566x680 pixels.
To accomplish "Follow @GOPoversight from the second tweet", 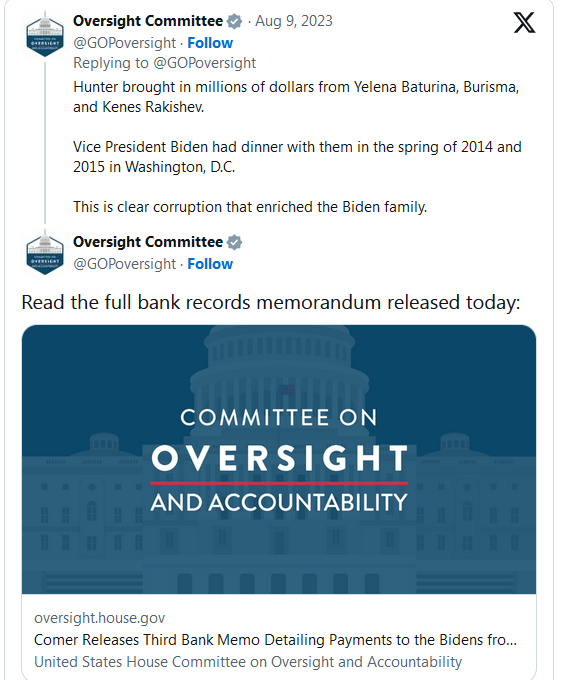I will 210,264.
